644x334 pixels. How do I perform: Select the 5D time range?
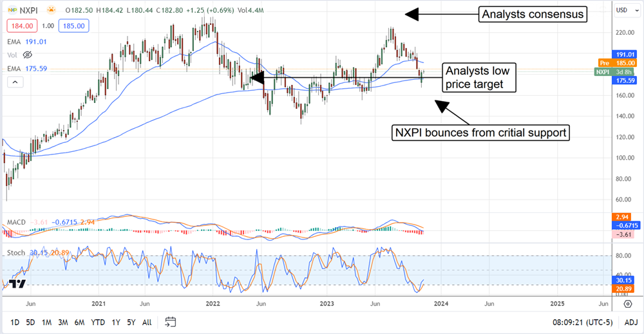tap(30, 322)
